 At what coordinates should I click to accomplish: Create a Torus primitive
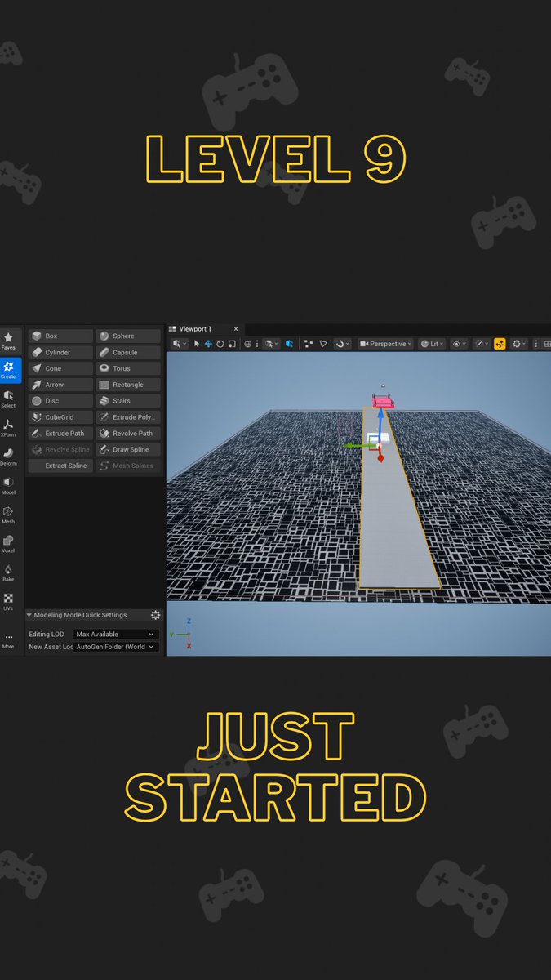tap(128, 368)
